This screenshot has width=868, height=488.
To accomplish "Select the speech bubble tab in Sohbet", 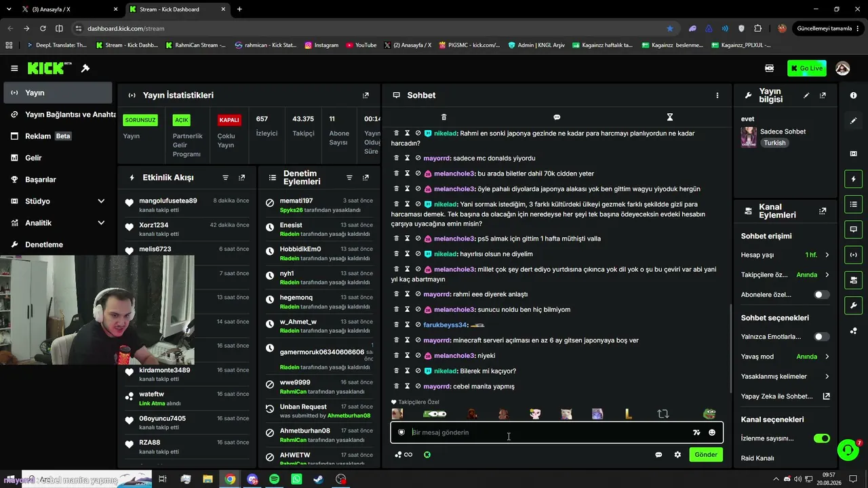I will [x=557, y=117].
